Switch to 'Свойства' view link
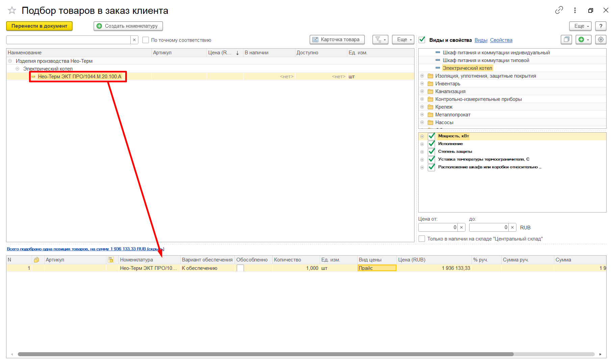This screenshot has height=364, width=614. (x=501, y=40)
